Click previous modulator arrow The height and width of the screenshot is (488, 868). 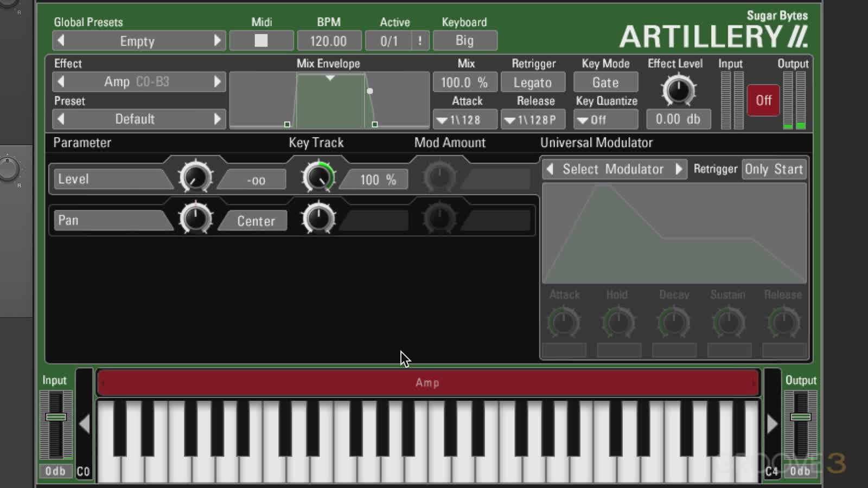click(x=550, y=169)
